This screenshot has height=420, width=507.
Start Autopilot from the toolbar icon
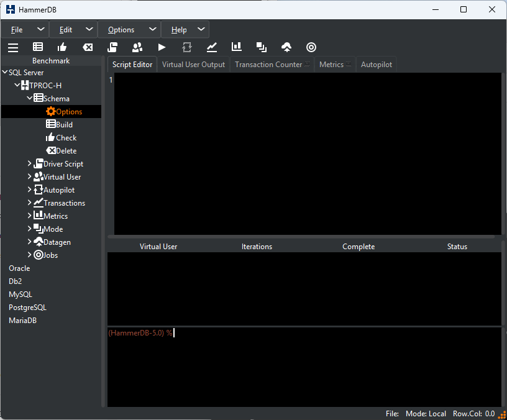[187, 47]
